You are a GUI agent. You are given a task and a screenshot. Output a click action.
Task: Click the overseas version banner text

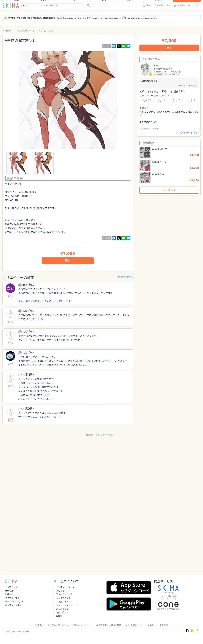(108, 18)
